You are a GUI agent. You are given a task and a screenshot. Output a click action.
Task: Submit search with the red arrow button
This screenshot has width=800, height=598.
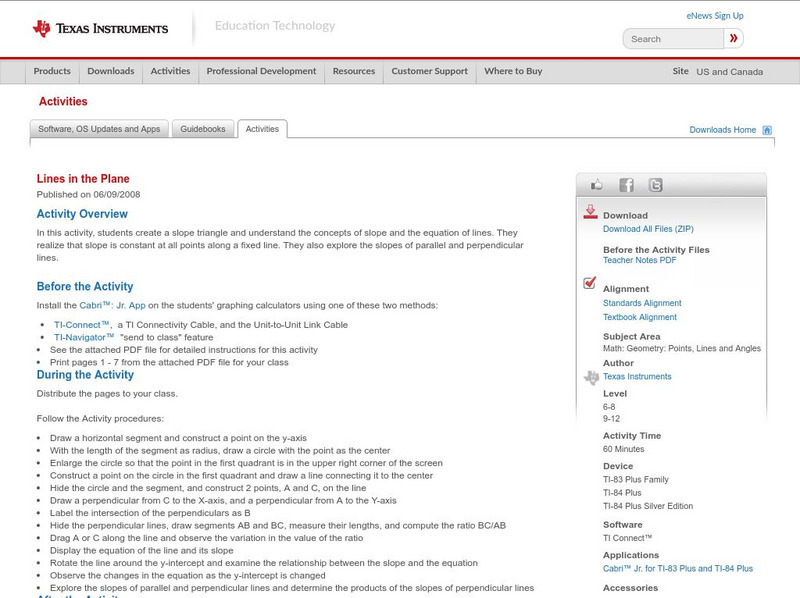pyautogui.click(x=733, y=38)
